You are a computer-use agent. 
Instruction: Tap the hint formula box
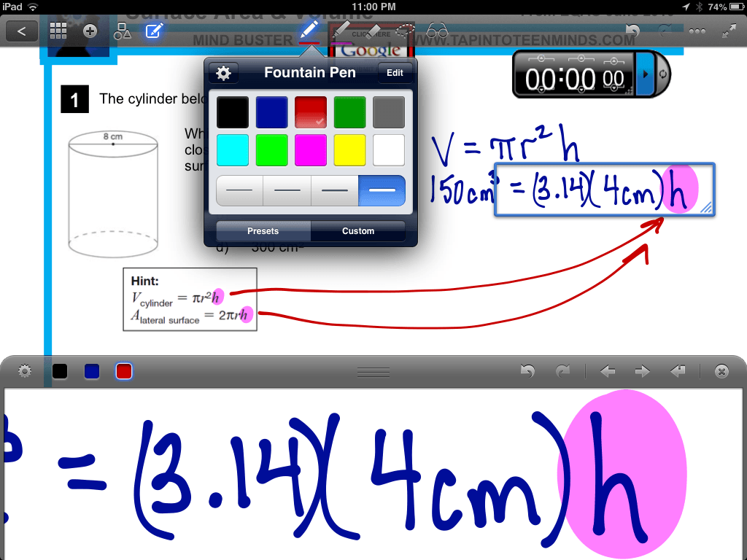pyautogui.click(x=190, y=300)
